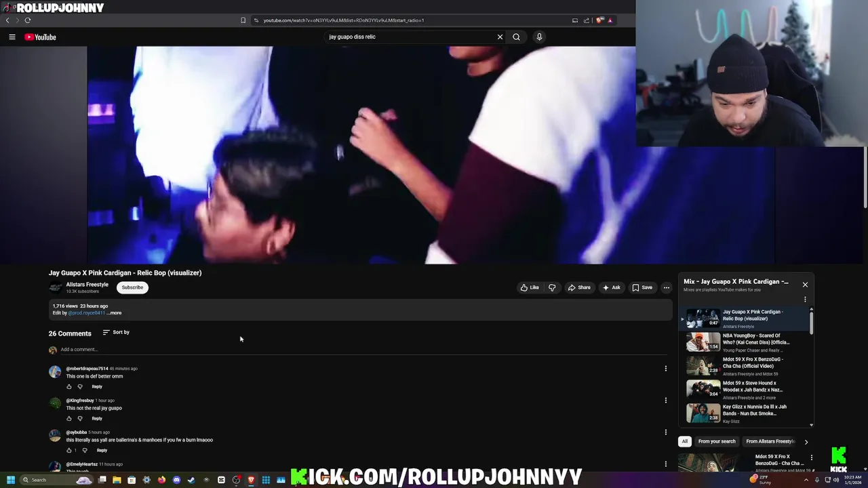
Task: Dislike @aybubba's comment
Action: click(x=85, y=451)
